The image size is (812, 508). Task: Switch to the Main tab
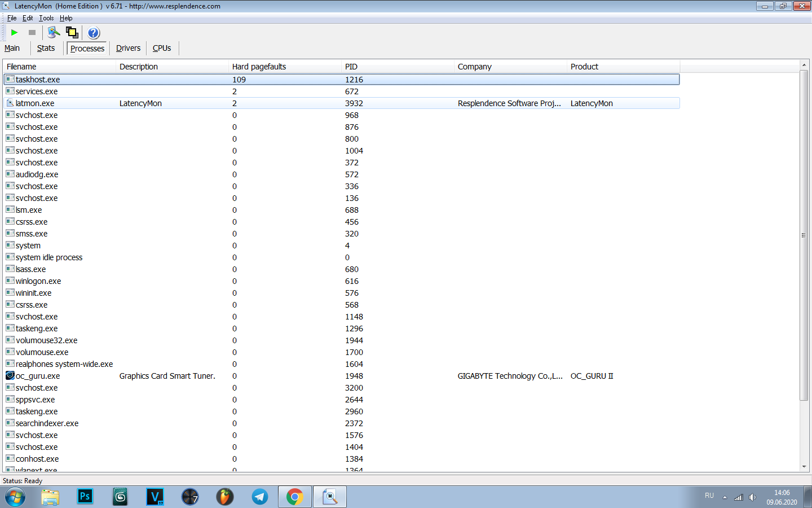(x=12, y=48)
